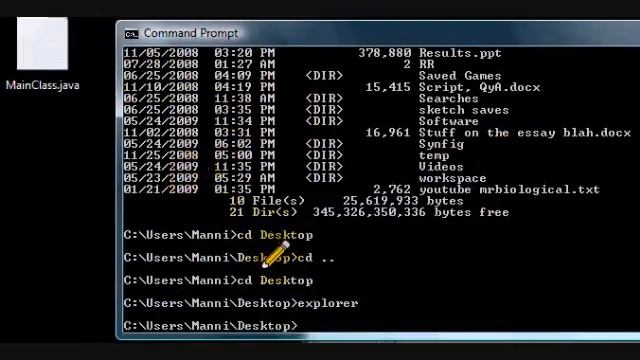Screen dimensions: 640x360
Task: Click the 05/23/2009 date entry
Action: pos(161,178)
